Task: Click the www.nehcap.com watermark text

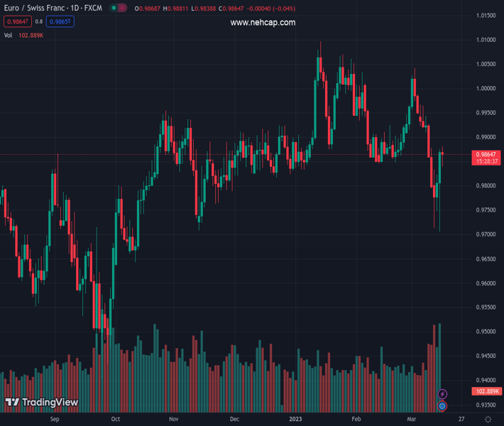Action: point(263,23)
